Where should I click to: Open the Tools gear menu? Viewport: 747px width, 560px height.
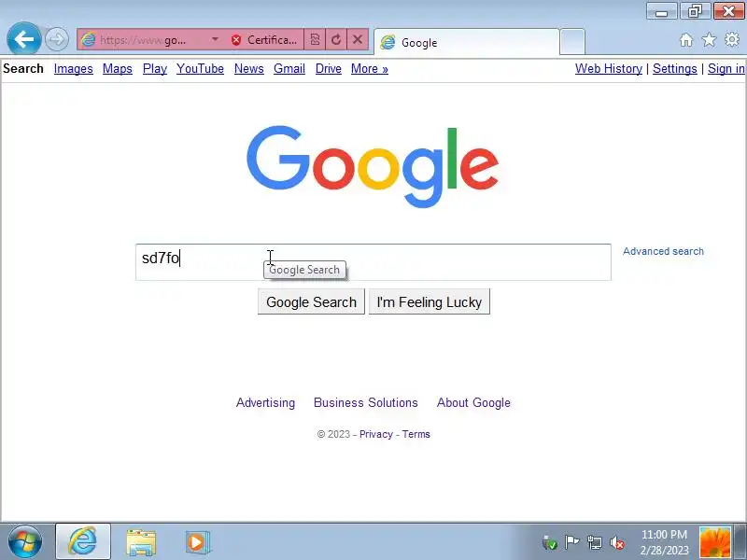click(x=732, y=39)
